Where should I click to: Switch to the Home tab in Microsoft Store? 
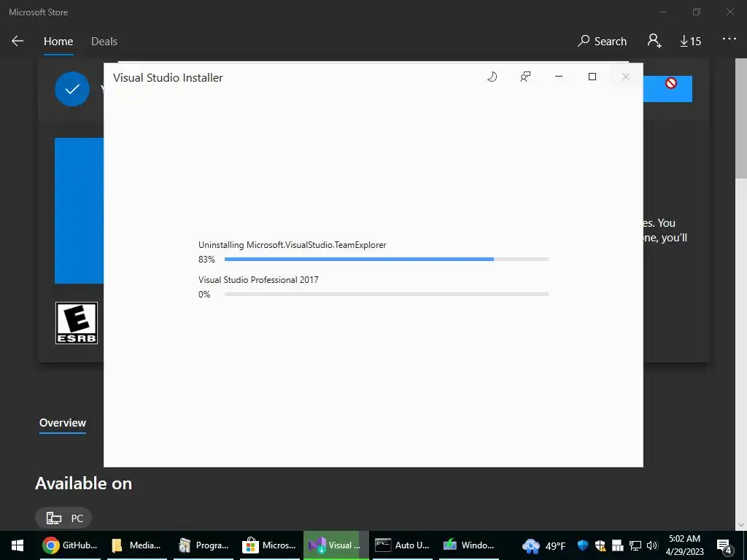pyautogui.click(x=58, y=42)
